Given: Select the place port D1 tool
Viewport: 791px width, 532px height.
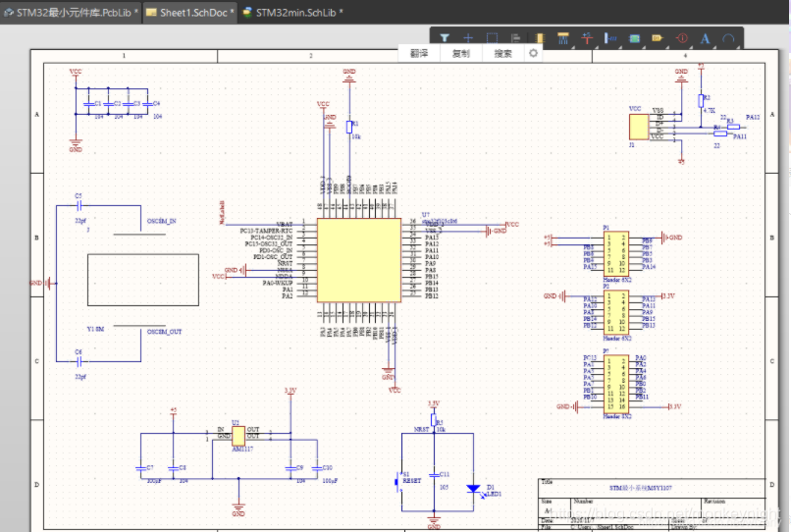Looking at the screenshot, I should (x=658, y=38).
